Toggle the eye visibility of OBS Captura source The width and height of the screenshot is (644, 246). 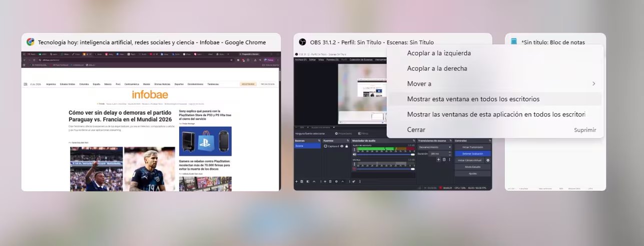[342, 146]
